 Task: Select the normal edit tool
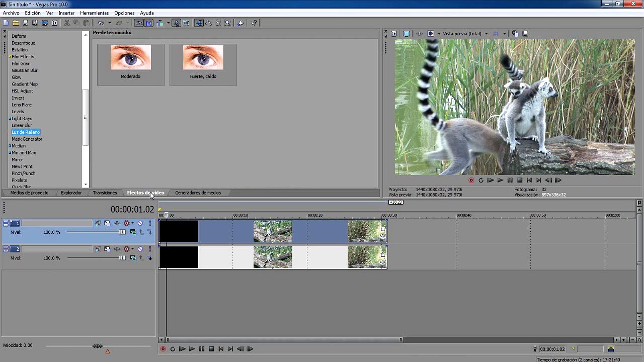click(x=198, y=23)
